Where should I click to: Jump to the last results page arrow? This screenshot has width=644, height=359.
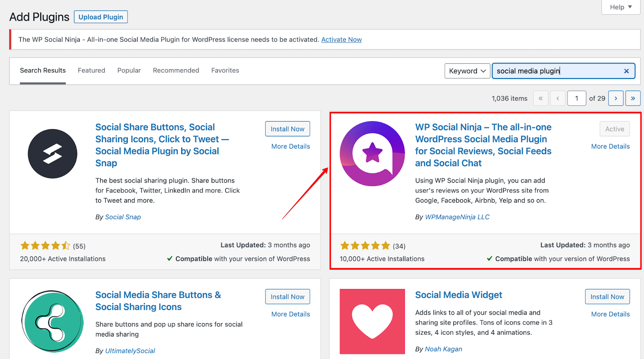pyautogui.click(x=633, y=98)
